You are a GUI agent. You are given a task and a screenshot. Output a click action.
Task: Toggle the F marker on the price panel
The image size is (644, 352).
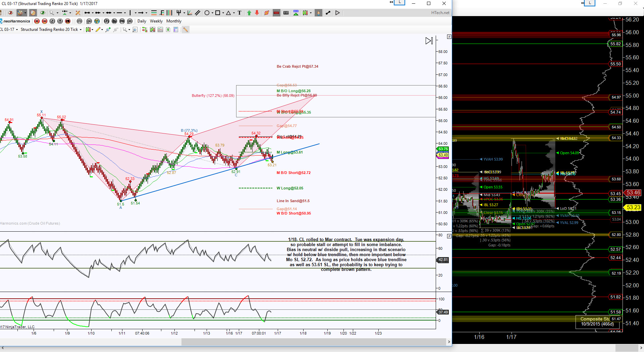coord(449,37)
